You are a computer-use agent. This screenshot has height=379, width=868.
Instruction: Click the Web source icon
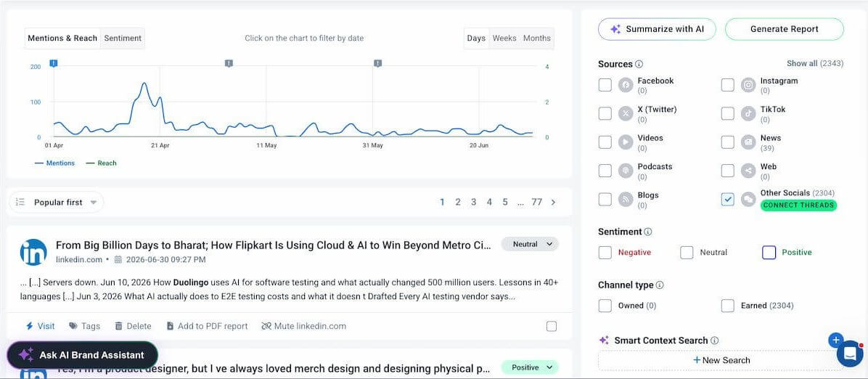tap(748, 171)
